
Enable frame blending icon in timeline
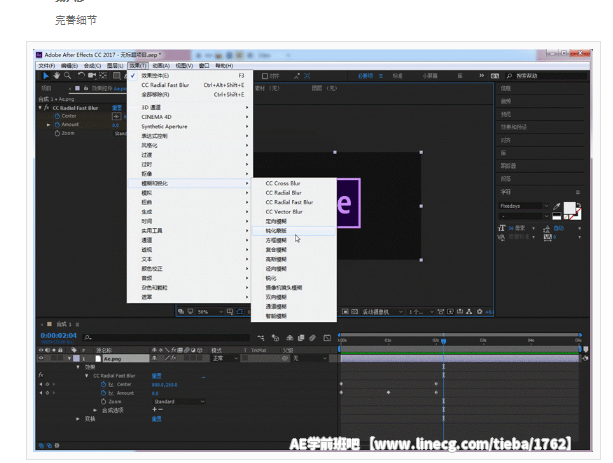pyautogui.click(x=301, y=337)
